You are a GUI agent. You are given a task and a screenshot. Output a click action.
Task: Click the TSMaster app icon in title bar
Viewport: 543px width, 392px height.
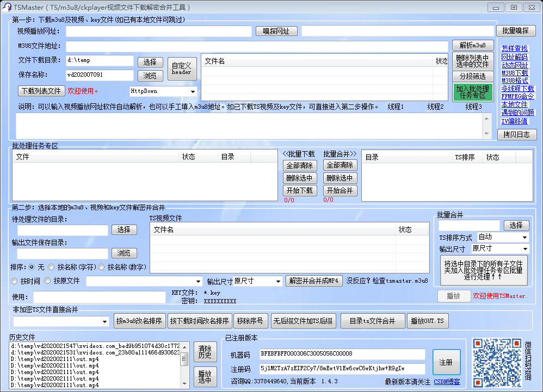tap(7, 7)
